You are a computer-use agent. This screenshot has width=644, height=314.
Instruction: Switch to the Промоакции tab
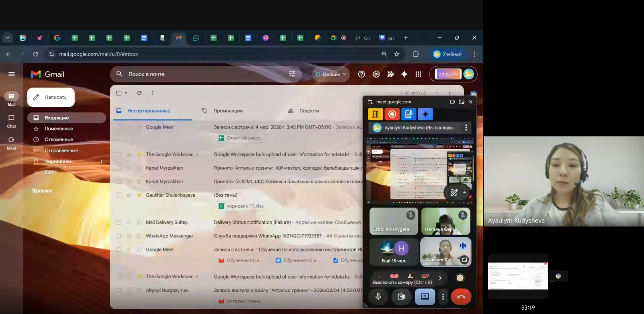tap(228, 111)
